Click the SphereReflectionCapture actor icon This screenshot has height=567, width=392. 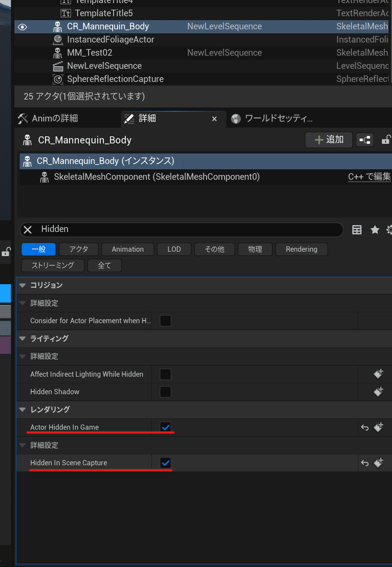[58, 79]
